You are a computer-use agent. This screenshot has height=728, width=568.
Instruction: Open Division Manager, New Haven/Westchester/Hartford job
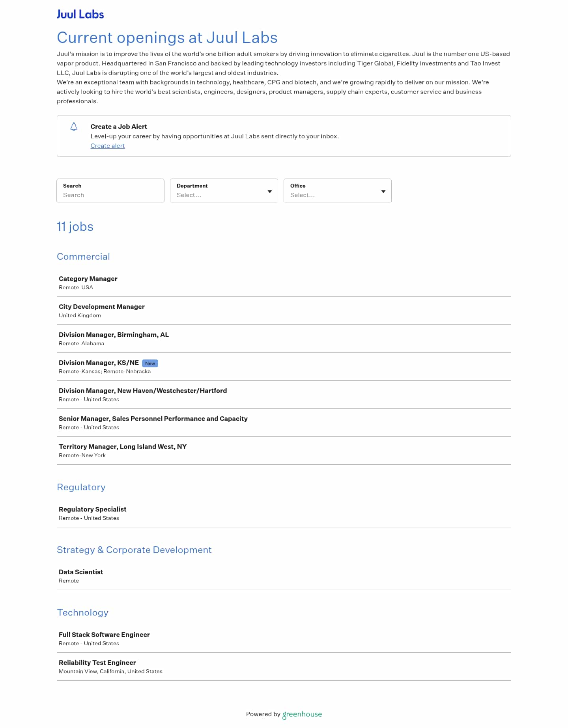(x=142, y=391)
